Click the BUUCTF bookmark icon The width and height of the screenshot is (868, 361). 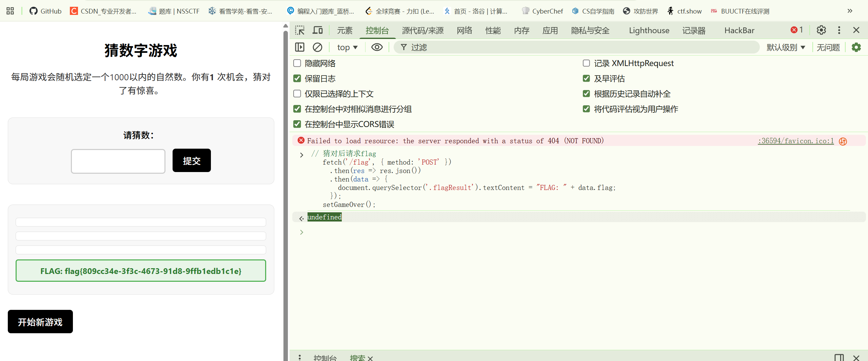714,11
